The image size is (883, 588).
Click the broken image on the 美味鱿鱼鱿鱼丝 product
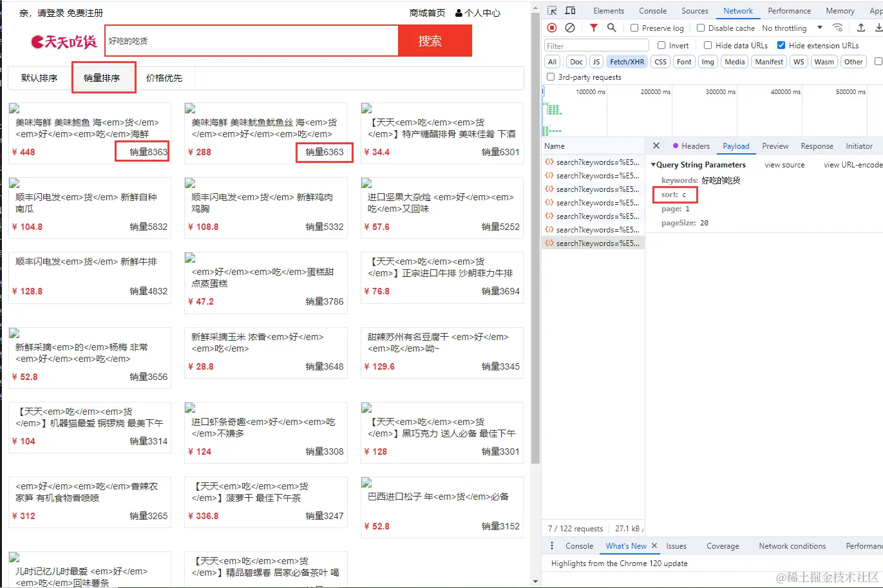click(x=190, y=108)
